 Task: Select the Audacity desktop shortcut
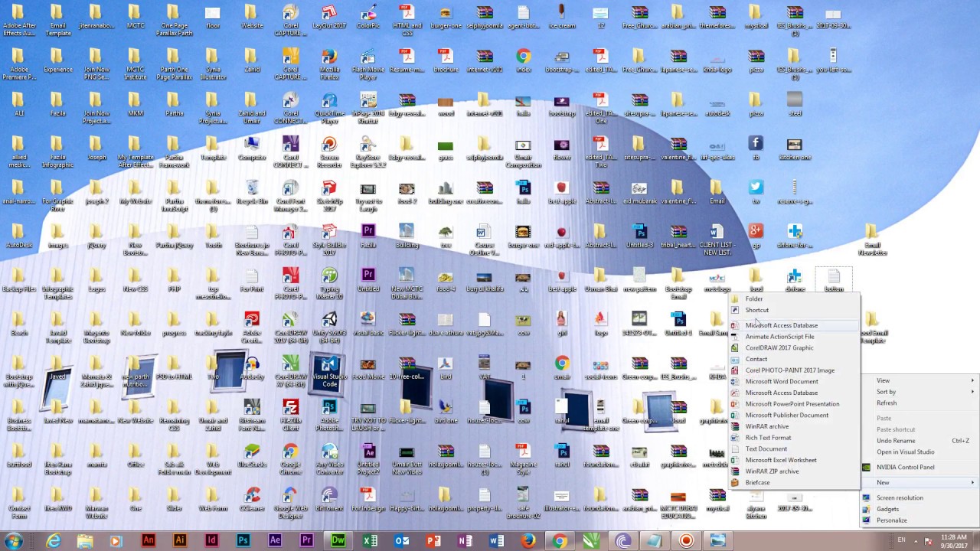point(252,369)
